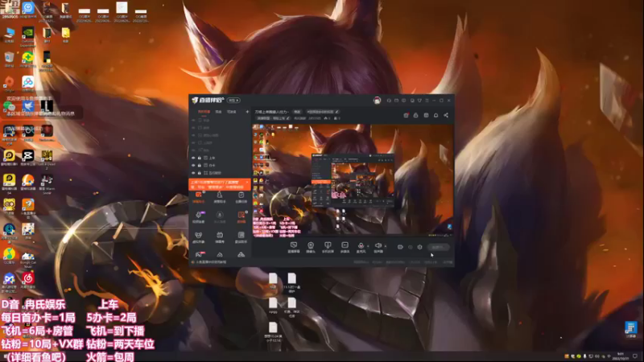Open the grid panel icon beside the bell
This screenshot has width=644, height=362.
426,115
